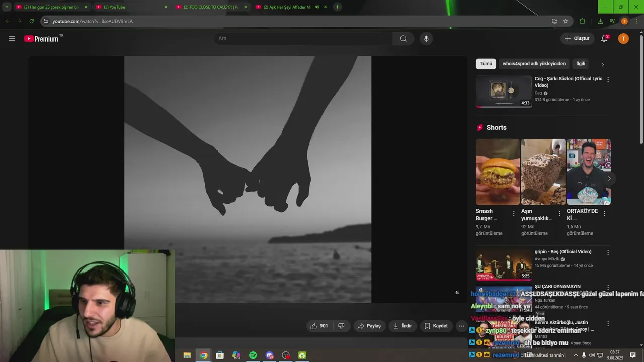Open Aşırı yumuşaklık bread short thumbnail

click(543, 172)
